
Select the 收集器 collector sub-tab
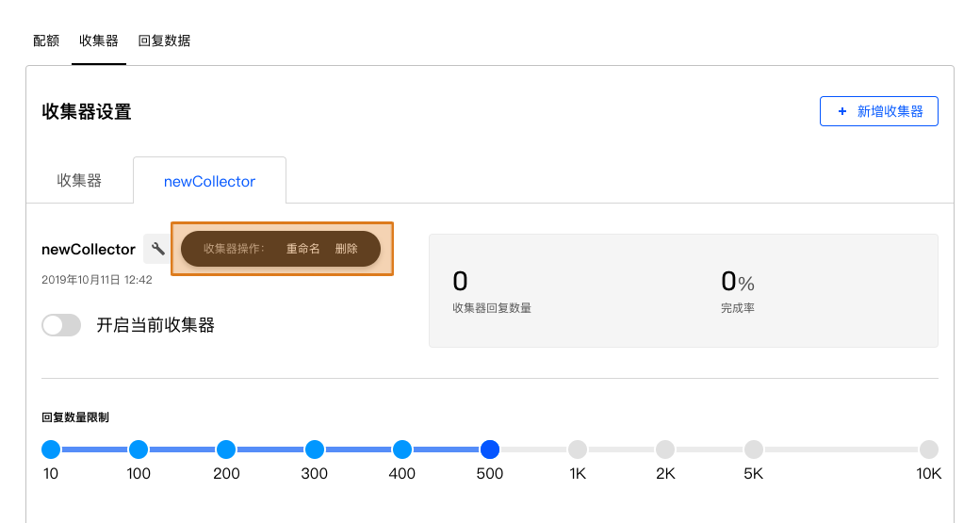coord(79,181)
